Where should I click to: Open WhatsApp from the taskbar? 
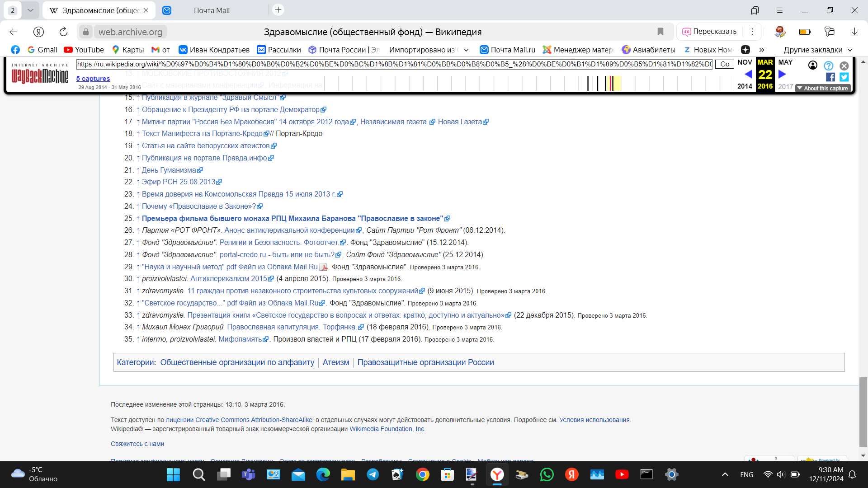[x=547, y=474]
